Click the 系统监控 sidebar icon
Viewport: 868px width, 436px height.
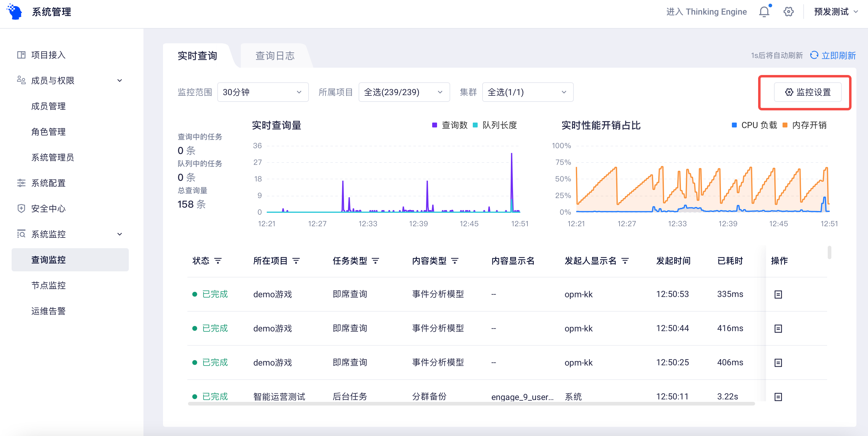(21, 234)
